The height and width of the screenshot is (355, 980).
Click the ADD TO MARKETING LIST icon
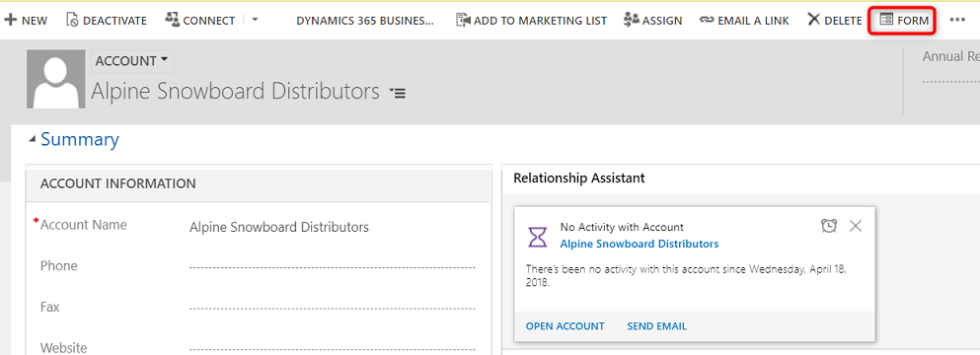tap(463, 20)
